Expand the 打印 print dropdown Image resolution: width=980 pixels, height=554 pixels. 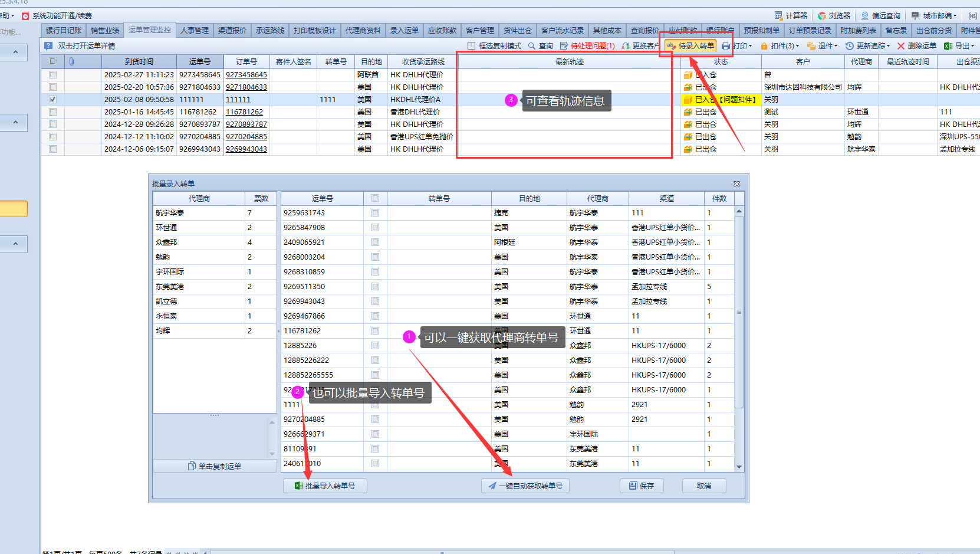pyautogui.click(x=737, y=46)
